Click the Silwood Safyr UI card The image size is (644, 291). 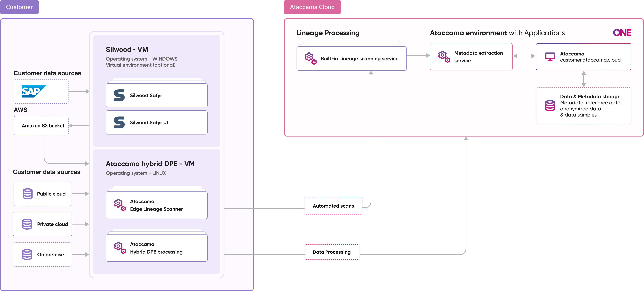(x=157, y=122)
